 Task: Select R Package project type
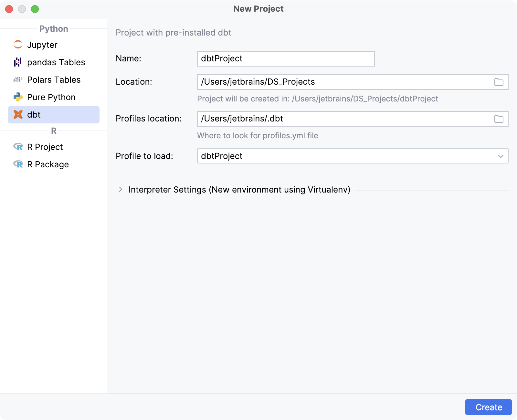48,164
